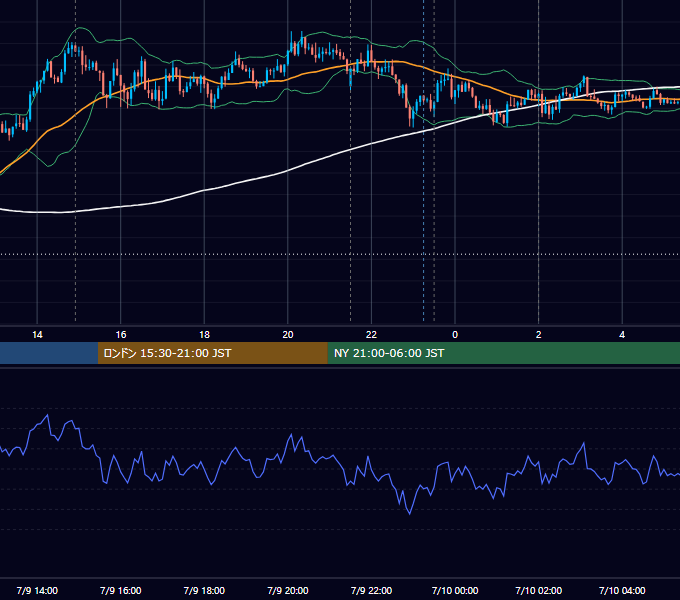Viewport: 680px width, 600px height.
Task: Click hour label 2 on price chart axis
Action: (x=539, y=335)
